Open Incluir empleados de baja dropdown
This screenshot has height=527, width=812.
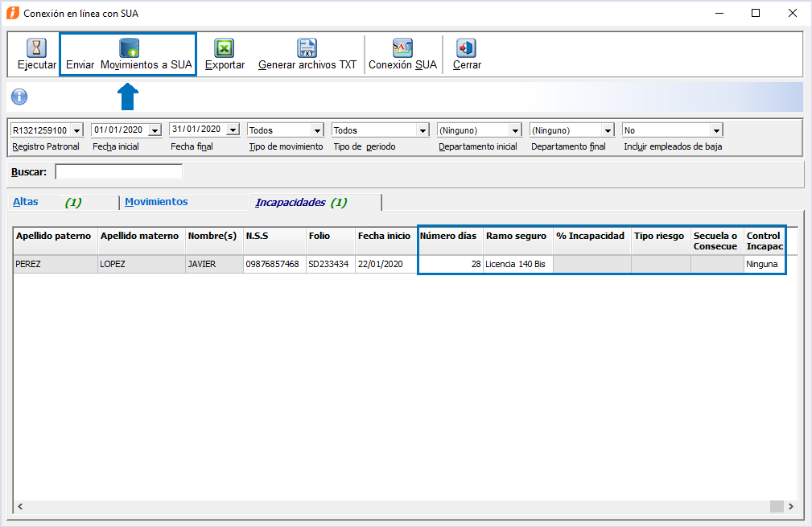click(x=716, y=130)
